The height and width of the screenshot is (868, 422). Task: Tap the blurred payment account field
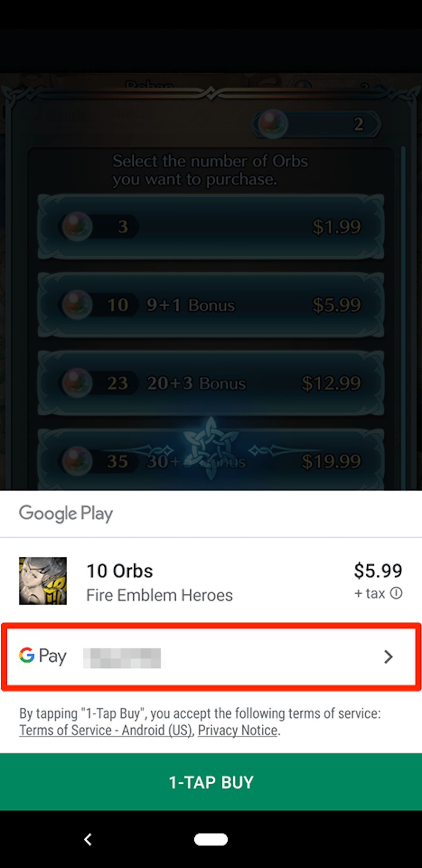point(122,658)
